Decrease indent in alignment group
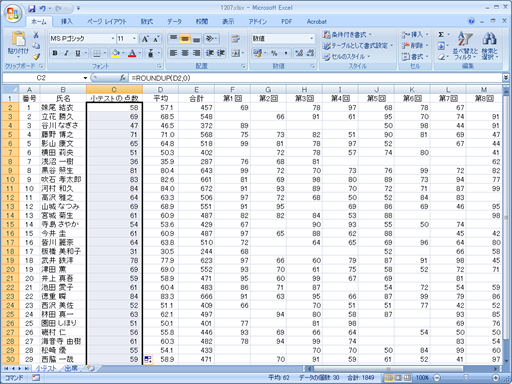Screen dimensions: 512x384 pyautogui.click(x=210, y=53)
